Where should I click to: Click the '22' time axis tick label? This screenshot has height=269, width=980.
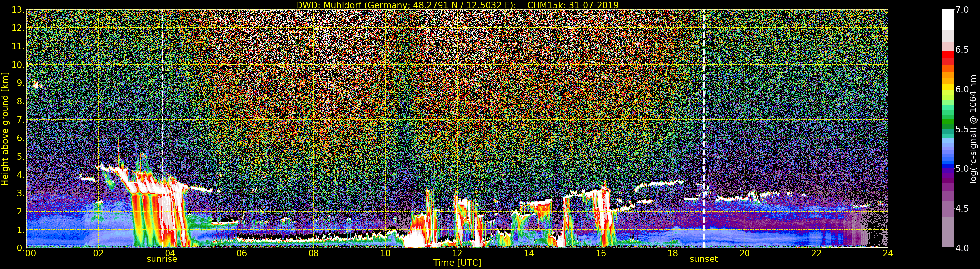click(x=816, y=253)
